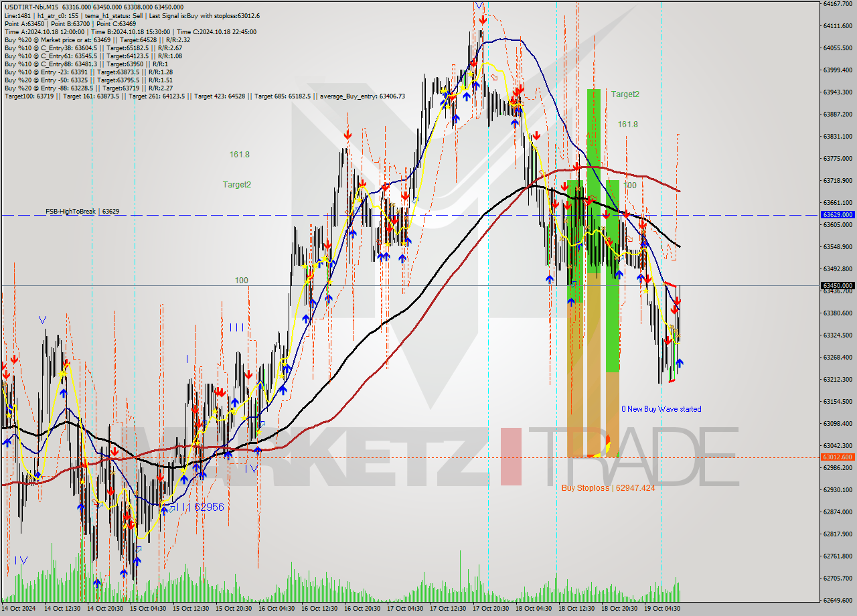This screenshot has width=857, height=616.
Task: Click the 63887.200 price axis label
Action: [839, 114]
